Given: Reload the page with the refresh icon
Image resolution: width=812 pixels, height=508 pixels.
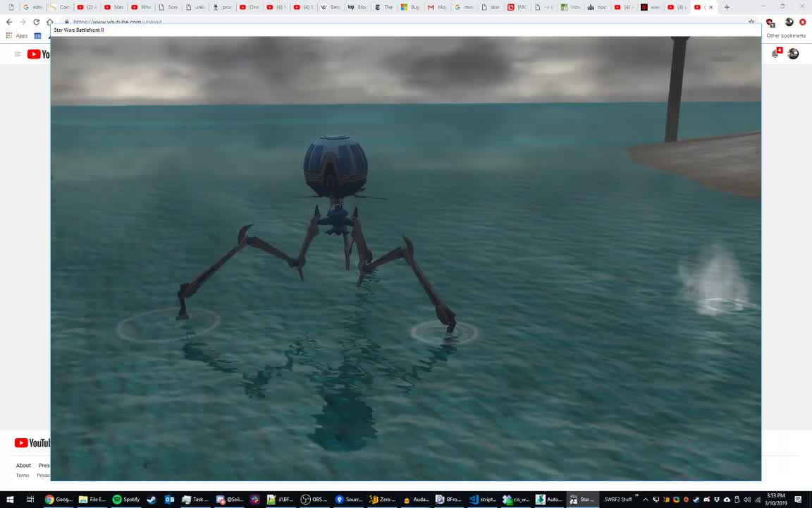Looking at the screenshot, I should click(x=36, y=22).
